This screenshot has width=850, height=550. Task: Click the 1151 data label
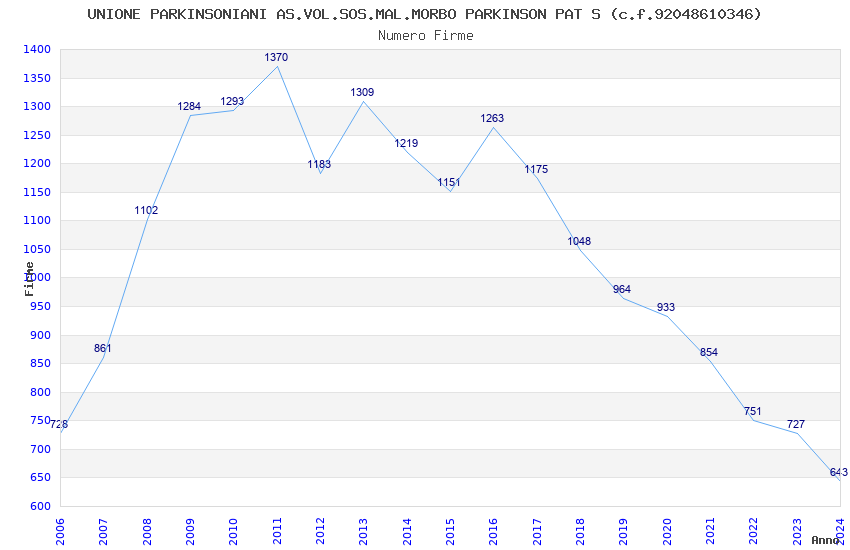(449, 183)
